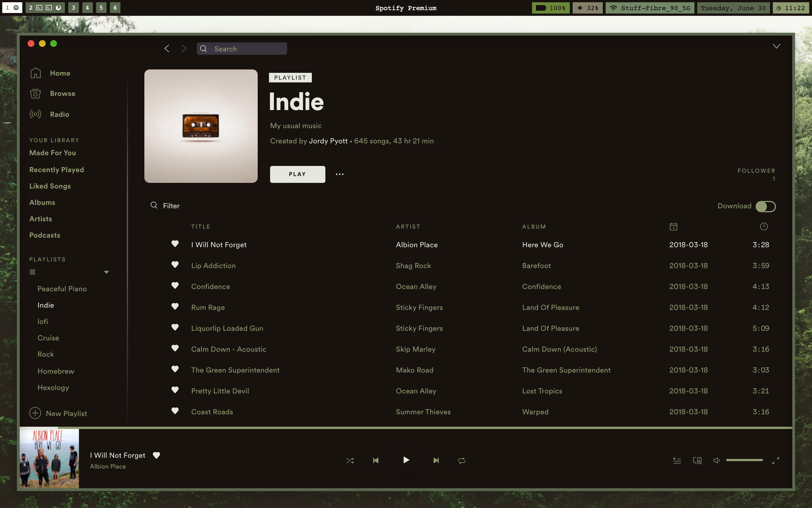Adjust the volume slider

(x=744, y=460)
